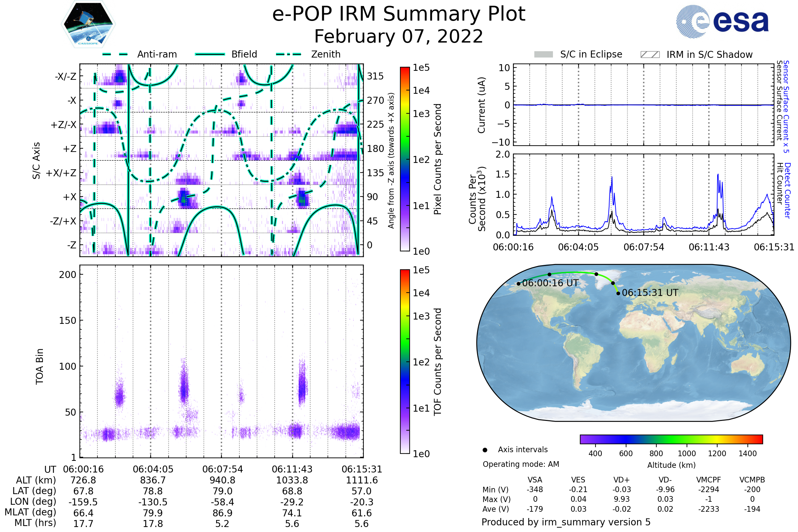
Task: Click the Anti-ram dashed legend line
Action: 115,54
